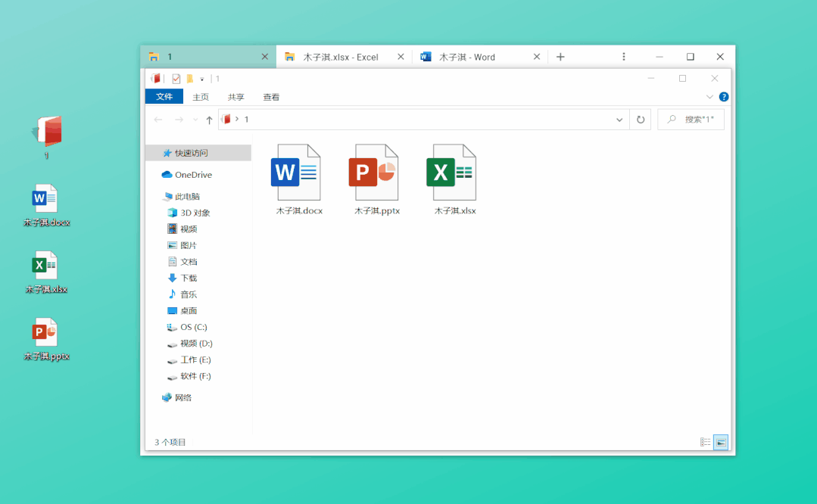The image size is (817, 504).
Task: Switch to the 共享 ribbon tab
Action: (235, 97)
